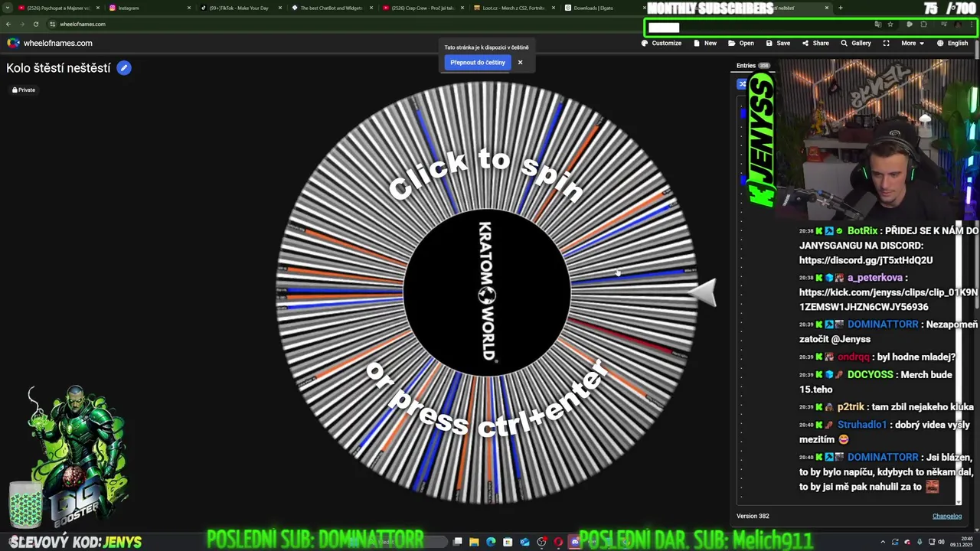Open a new browser tab

(840, 8)
